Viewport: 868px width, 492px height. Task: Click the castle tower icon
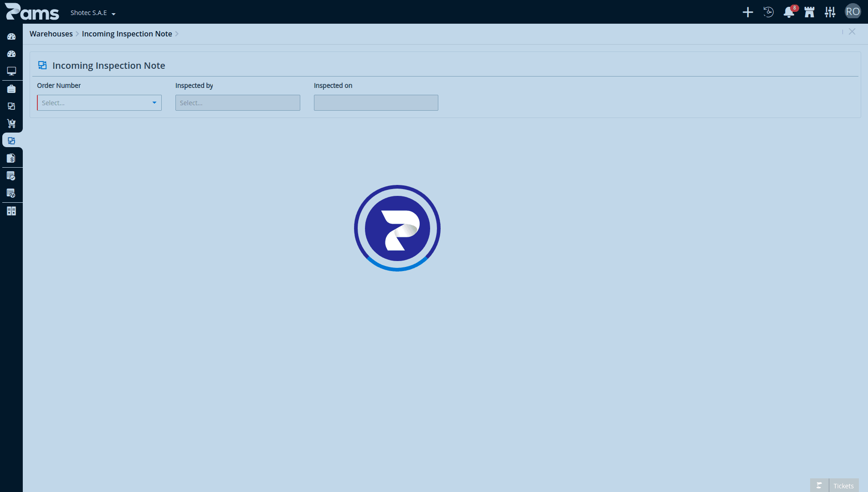(x=810, y=12)
